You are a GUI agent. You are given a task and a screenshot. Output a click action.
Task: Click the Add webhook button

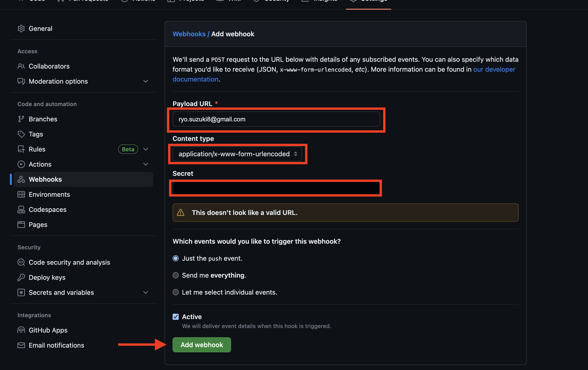point(201,344)
